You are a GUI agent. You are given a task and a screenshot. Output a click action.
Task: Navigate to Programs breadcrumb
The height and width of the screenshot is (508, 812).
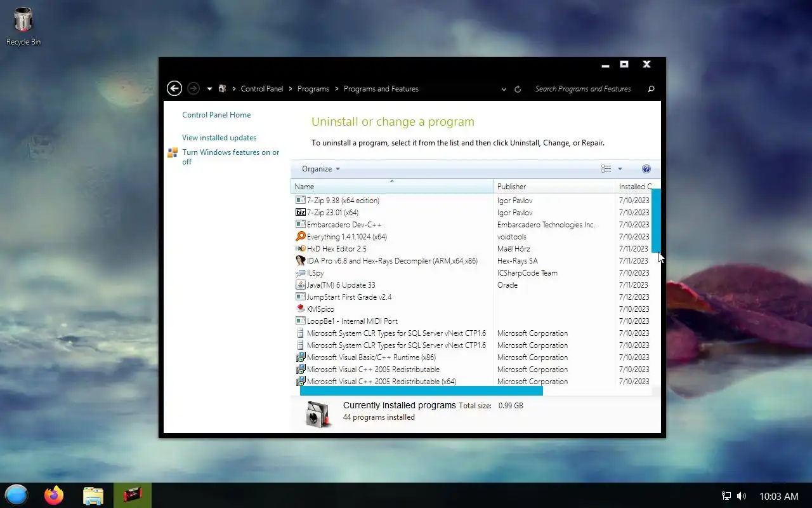coord(313,89)
